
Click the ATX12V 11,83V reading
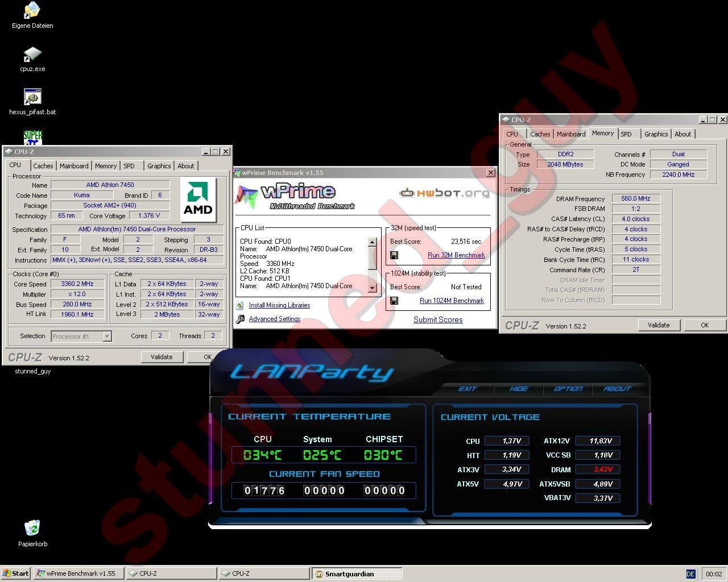[598, 440]
